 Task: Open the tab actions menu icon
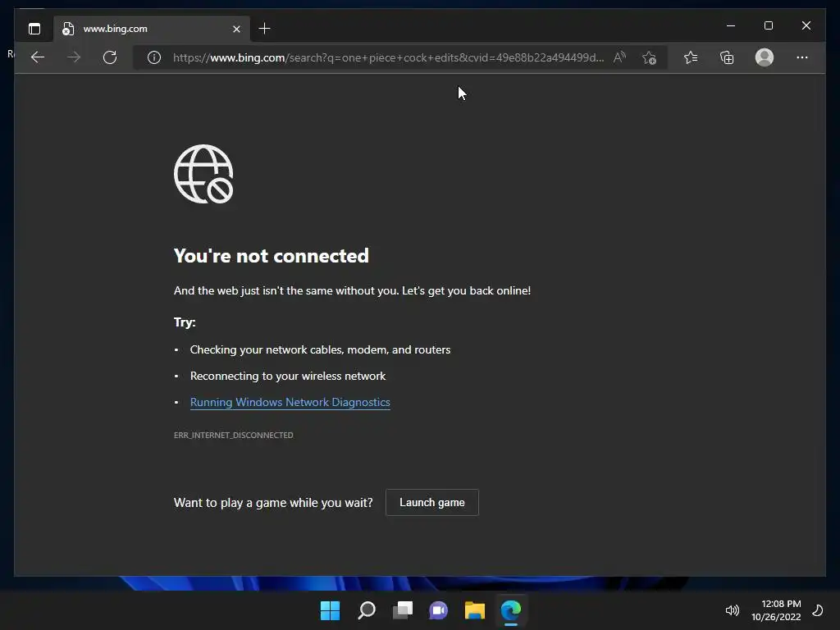click(34, 29)
